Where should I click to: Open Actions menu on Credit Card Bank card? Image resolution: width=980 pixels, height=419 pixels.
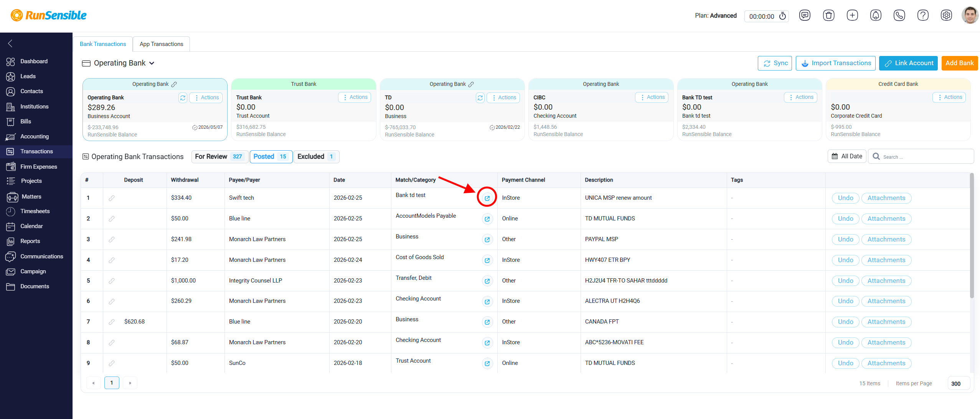point(949,97)
